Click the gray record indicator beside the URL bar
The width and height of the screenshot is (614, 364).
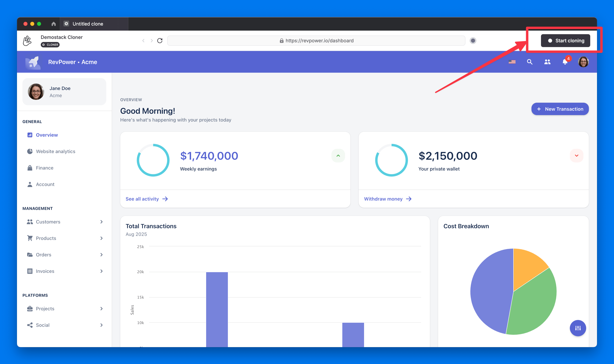point(473,41)
